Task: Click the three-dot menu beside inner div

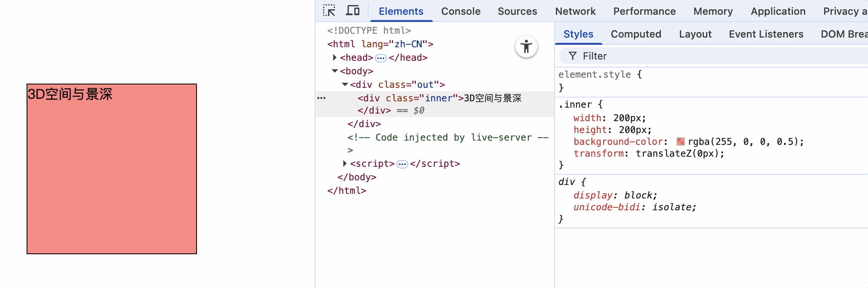Action: [321, 98]
